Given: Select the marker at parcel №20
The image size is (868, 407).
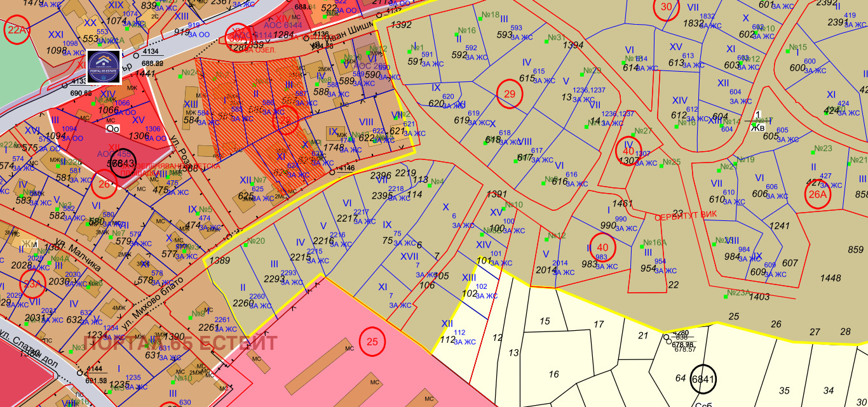Looking at the screenshot, I should pyautogui.click(x=246, y=245).
